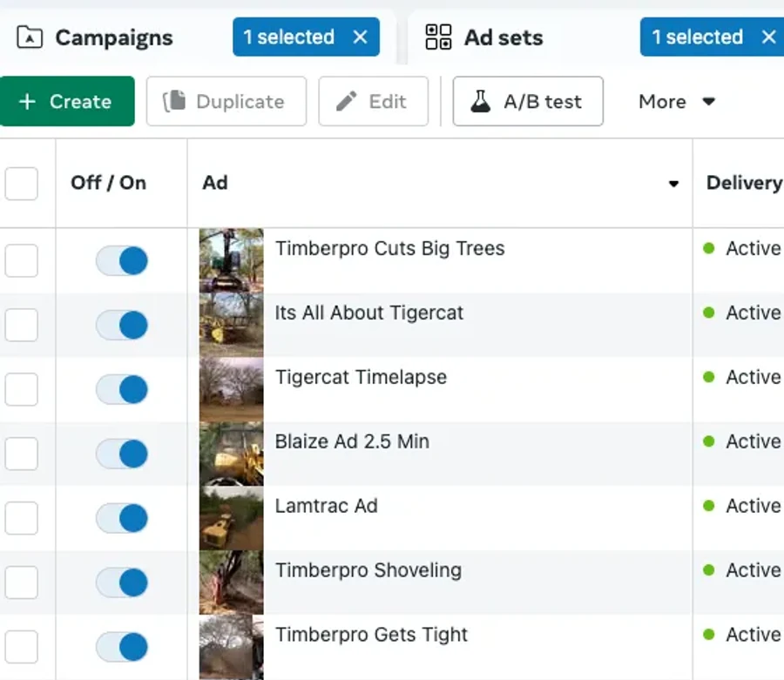Open the Timberpro Cuts Big Trees ad name
Screen dimensions: 784x680
click(x=390, y=248)
